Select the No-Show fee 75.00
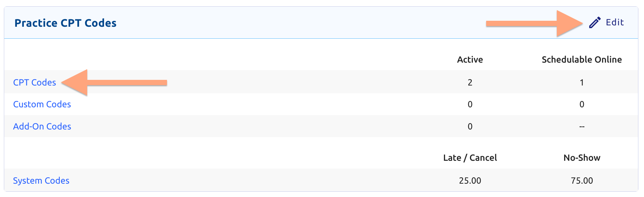The height and width of the screenshot is (197, 644). (x=582, y=180)
